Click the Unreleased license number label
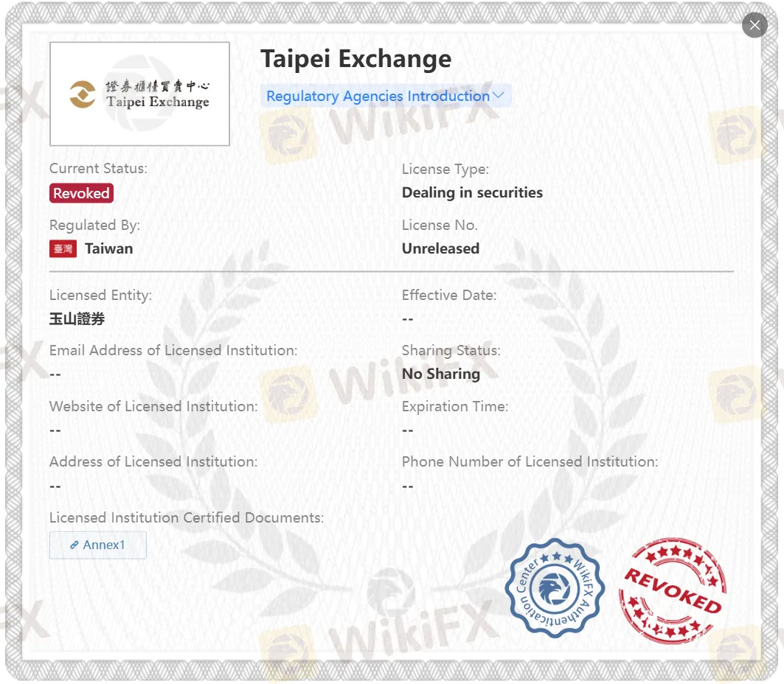This screenshot has height=684, width=784. pyautogui.click(x=440, y=248)
